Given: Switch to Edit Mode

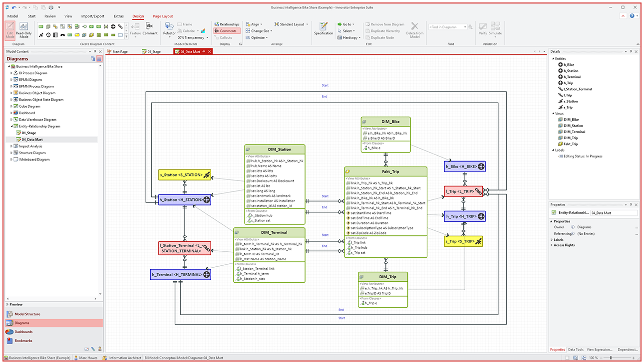Looking at the screenshot, I should [11, 30].
